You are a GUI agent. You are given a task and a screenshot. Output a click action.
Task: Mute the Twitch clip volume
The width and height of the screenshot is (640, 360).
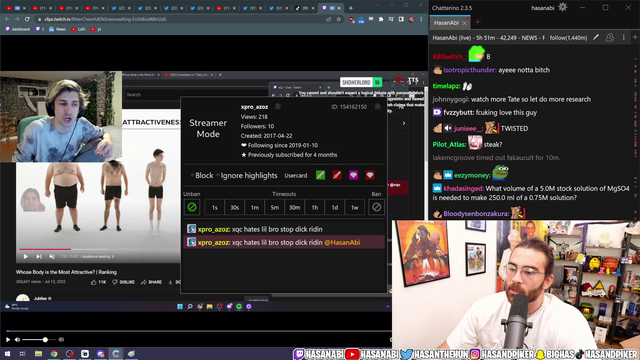[18, 340]
